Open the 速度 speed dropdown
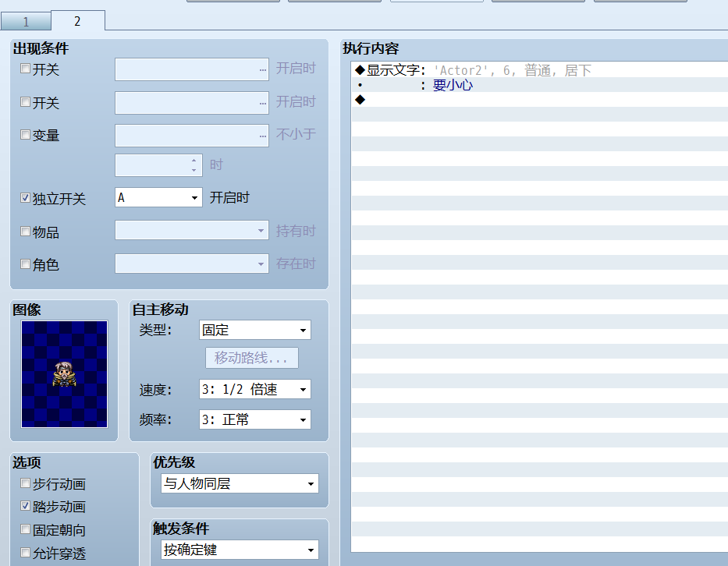 (255, 389)
